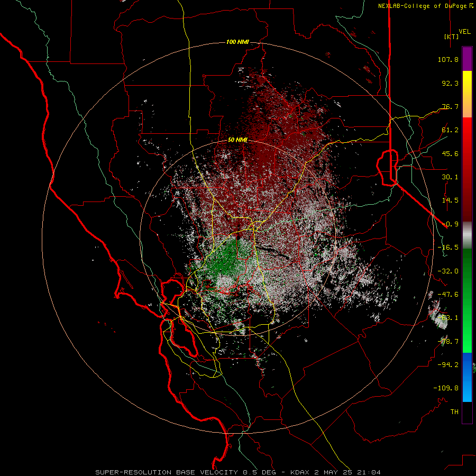Click the -109.8 velocity scale value
Image resolution: width=476 pixels, height=476 pixels.
click(446, 388)
